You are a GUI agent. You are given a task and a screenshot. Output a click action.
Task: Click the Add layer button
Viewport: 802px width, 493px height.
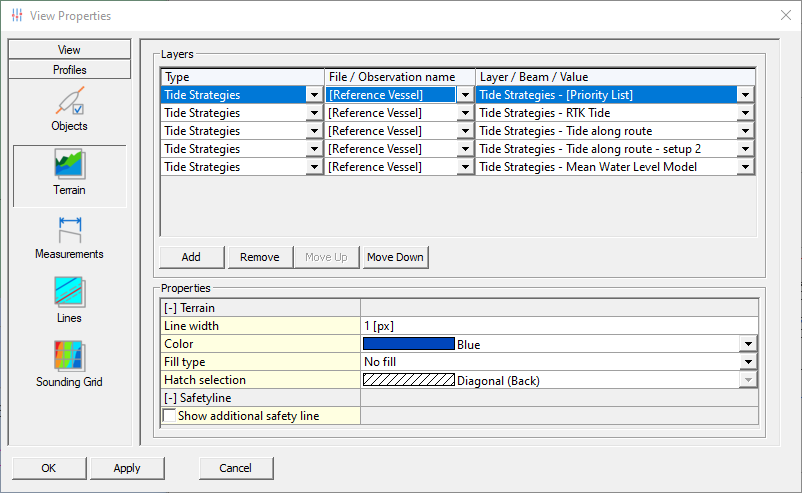[191, 257]
